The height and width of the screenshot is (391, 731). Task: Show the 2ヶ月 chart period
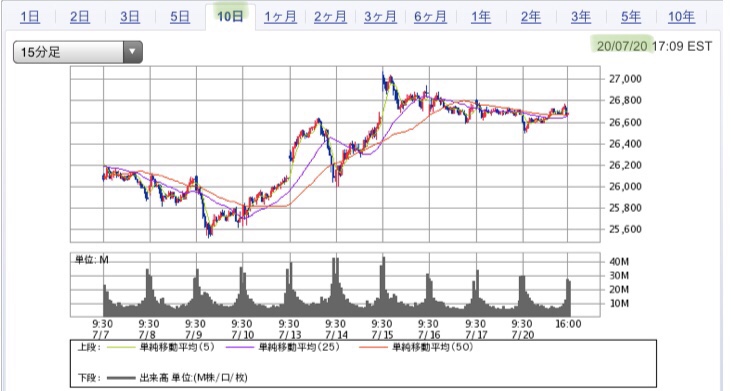[330, 17]
